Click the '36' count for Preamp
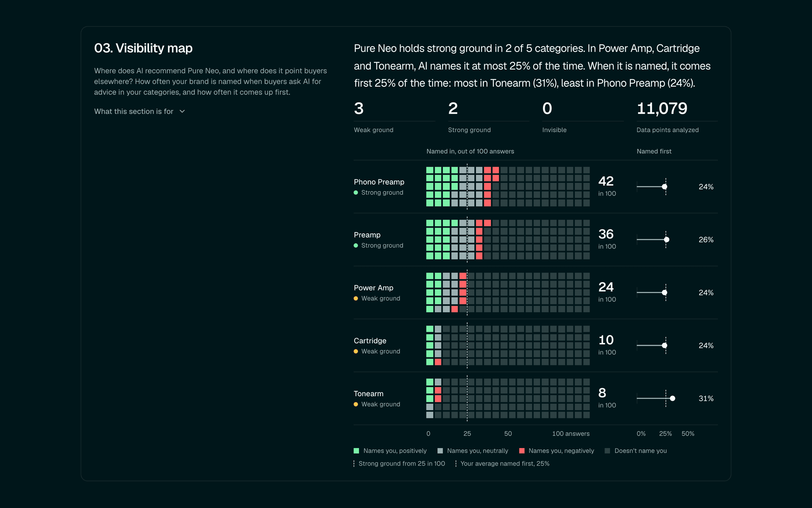 (606, 234)
